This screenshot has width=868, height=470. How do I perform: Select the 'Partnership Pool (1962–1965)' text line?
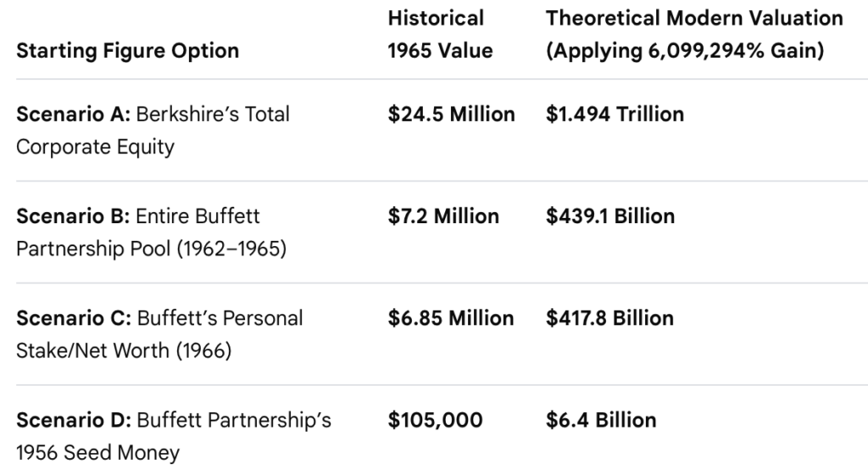pyautogui.click(x=151, y=249)
